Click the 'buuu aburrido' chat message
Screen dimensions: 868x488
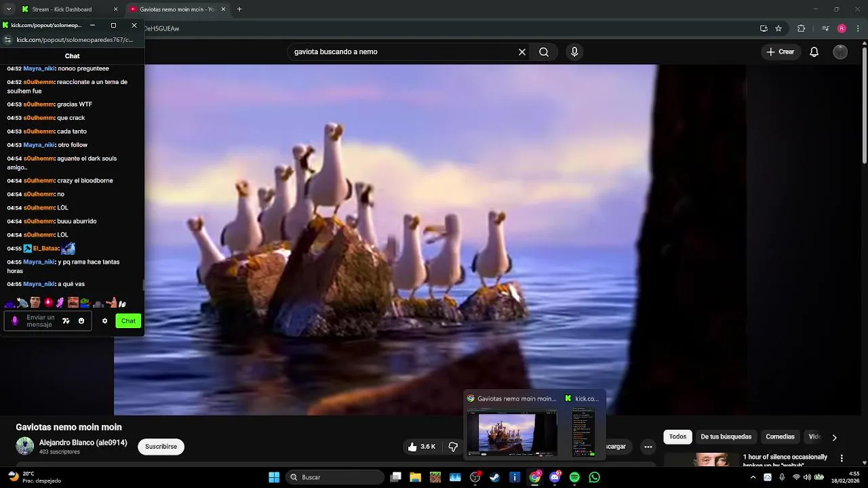point(77,222)
